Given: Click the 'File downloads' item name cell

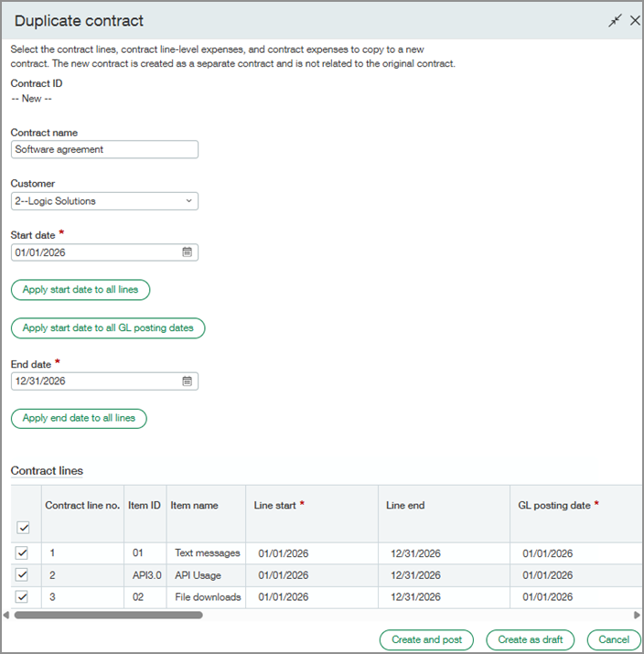Looking at the screenshot, I should click(208, 597).
